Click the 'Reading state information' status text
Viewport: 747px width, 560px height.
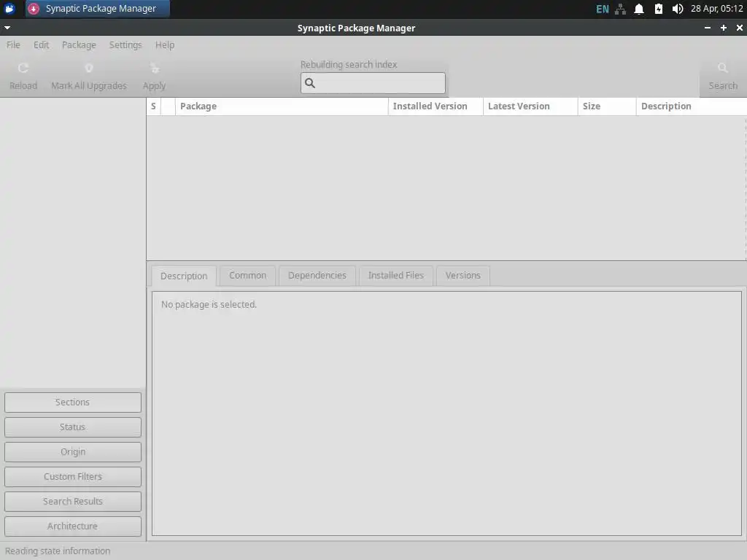(58, 551)
